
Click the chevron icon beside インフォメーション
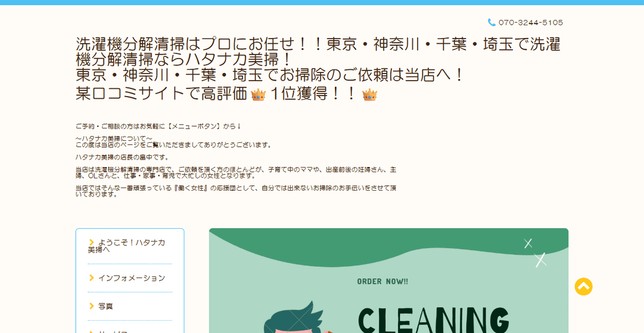pyautogui.click(x=92, y=278)
